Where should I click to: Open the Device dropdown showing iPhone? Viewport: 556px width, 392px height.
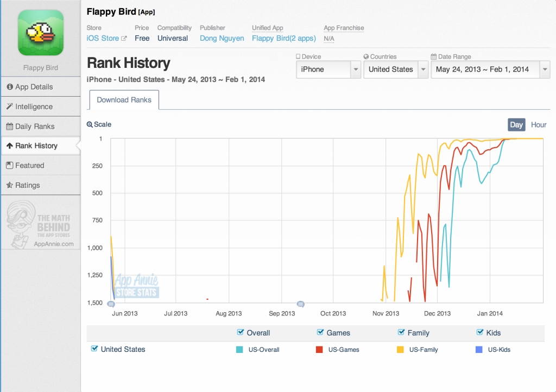click(328, 69)
